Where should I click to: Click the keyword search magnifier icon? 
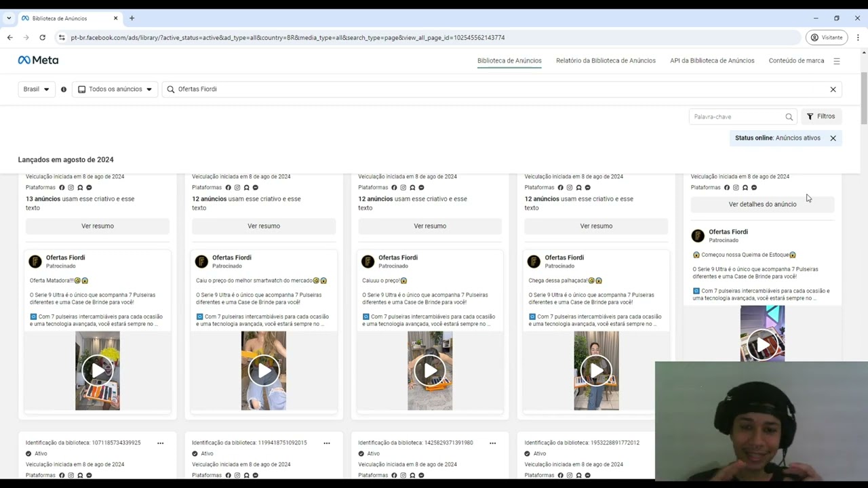coord(789,117)
